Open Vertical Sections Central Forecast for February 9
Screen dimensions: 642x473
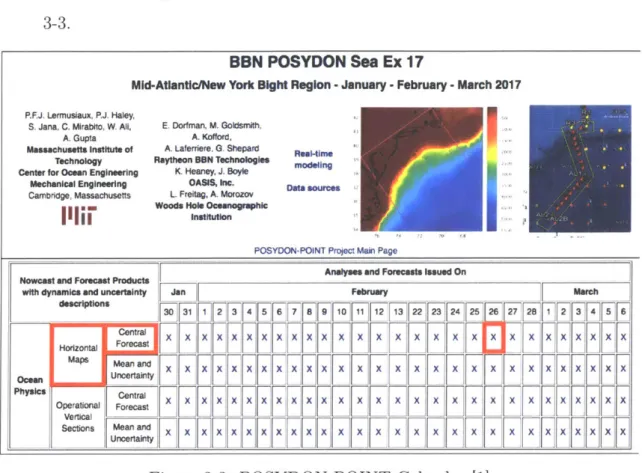(324, 401)
